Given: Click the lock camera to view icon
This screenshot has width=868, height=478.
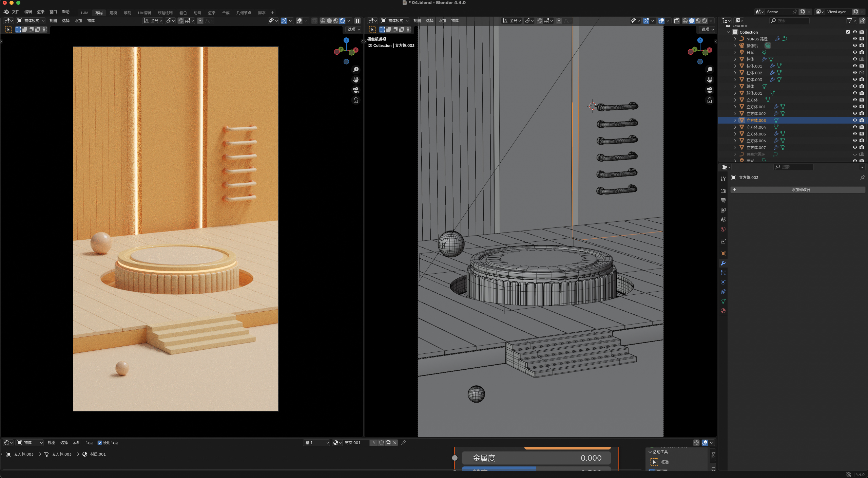Looking at the screenshot, I should pos(356,100).
